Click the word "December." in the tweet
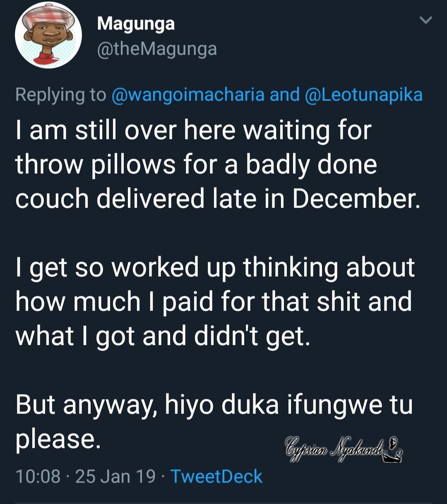The width and height of the screenshot is (447, 504). click(354, 198)
